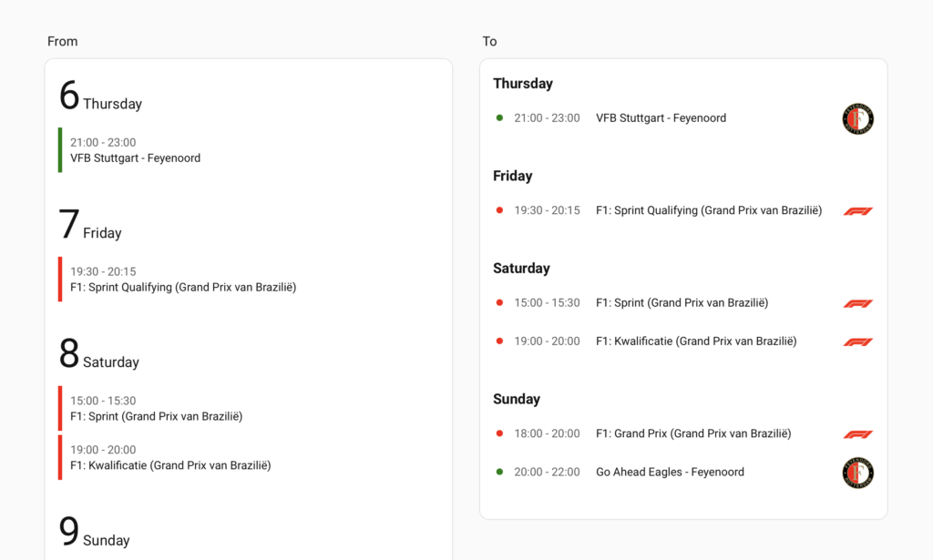Click red dot before Sprint Qualifying row

499,210
